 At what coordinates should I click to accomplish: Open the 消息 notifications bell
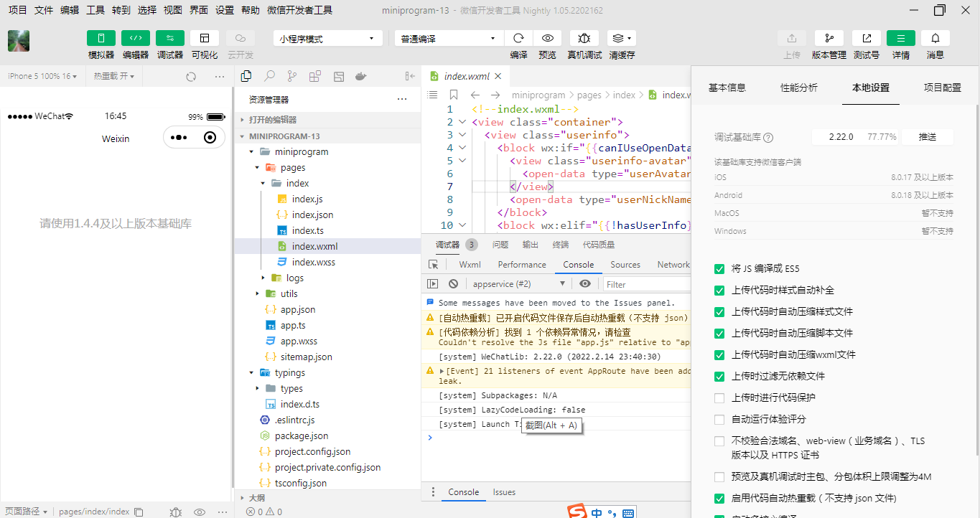coord(935,38)
